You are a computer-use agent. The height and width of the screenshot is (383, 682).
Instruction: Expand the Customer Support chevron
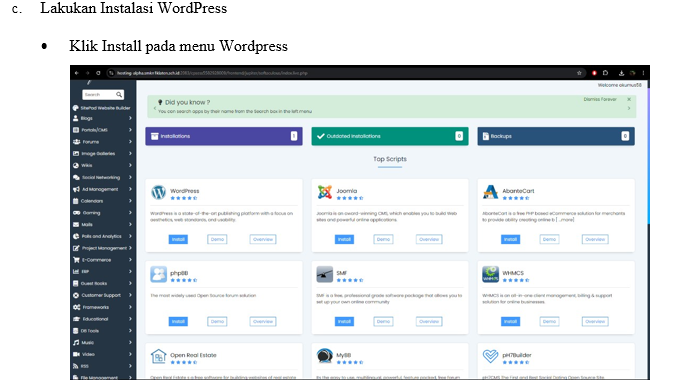point(130,295)
